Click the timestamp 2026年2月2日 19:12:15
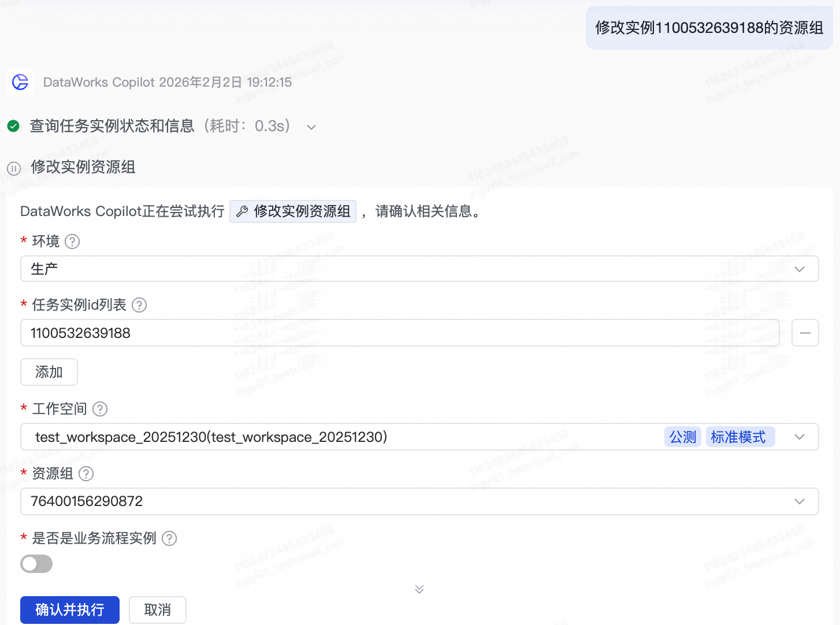 pyautogui.click(x=225, y=82)
